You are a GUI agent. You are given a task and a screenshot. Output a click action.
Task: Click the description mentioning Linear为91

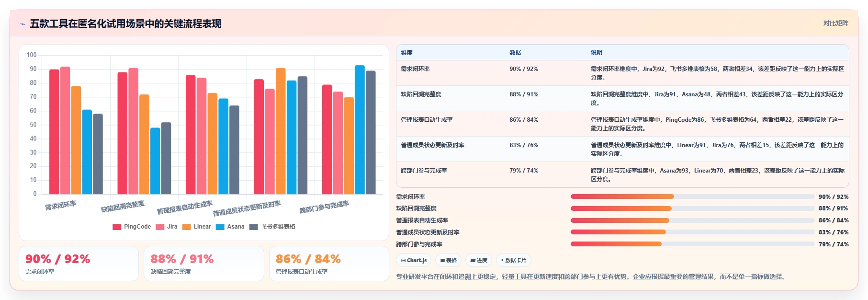point(717,150)
